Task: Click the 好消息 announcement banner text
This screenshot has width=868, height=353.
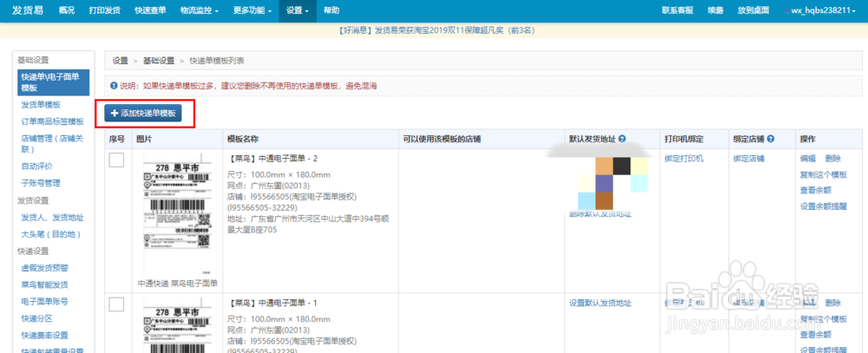Action: pyautogui.click(x=436, y=30)
